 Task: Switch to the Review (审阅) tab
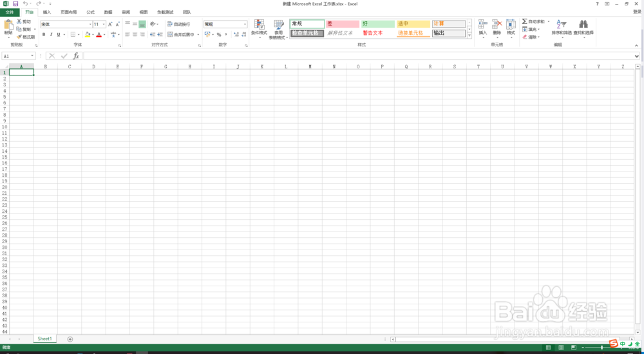pyautogui.click(x=126, y=12)
